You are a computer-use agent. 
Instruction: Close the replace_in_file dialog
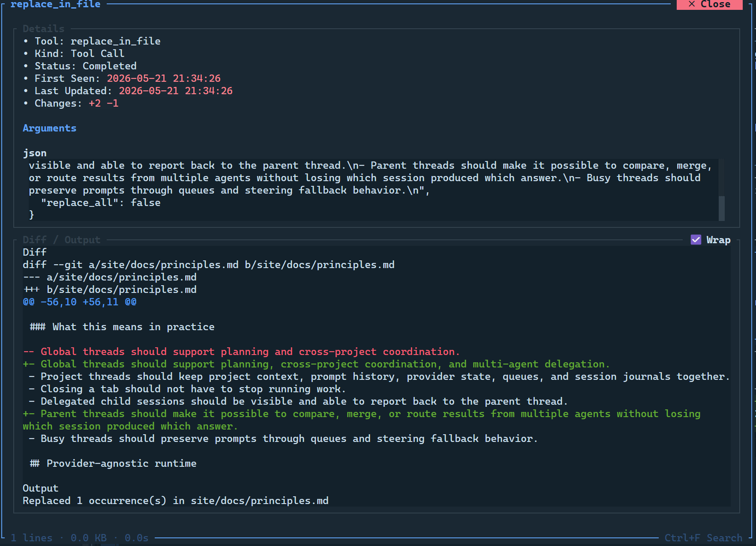pos(709,4)
